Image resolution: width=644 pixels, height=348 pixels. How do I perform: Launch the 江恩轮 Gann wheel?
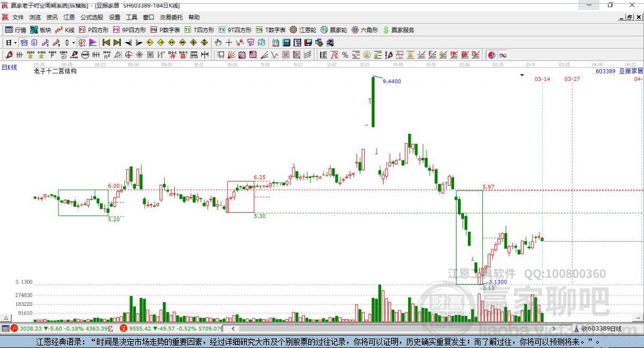(303, 30)
